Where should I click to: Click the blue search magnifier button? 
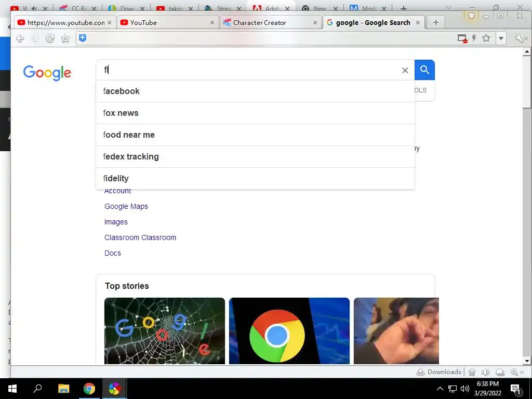[424, 70]
